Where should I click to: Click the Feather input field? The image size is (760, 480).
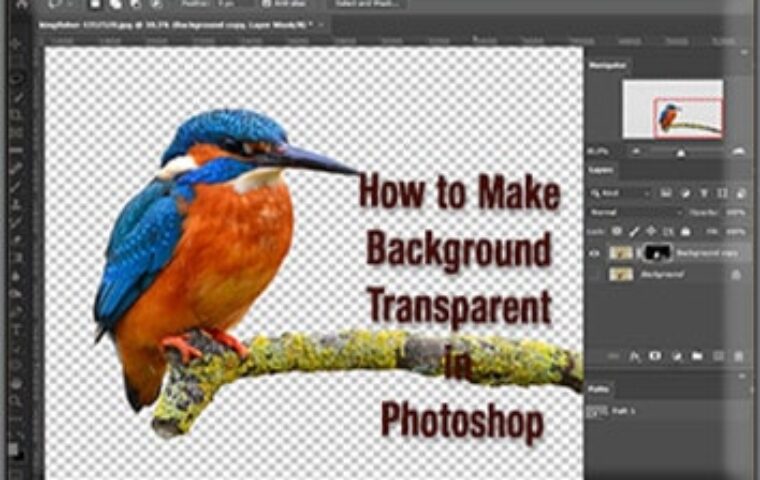tap(234, 4)
